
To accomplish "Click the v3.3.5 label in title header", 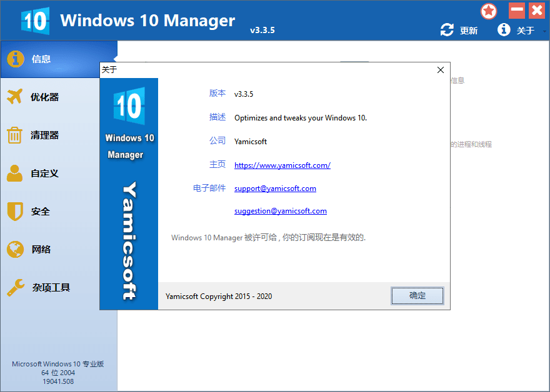I will pos(262,30).
